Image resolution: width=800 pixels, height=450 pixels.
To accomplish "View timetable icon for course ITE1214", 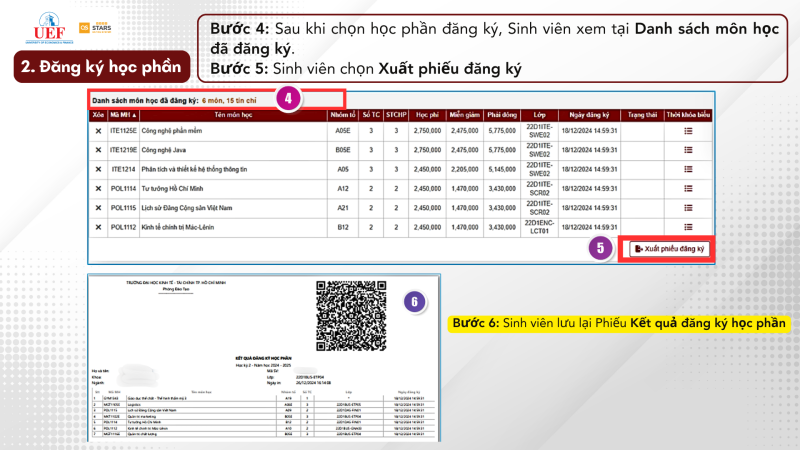I will tap(688, 169).
